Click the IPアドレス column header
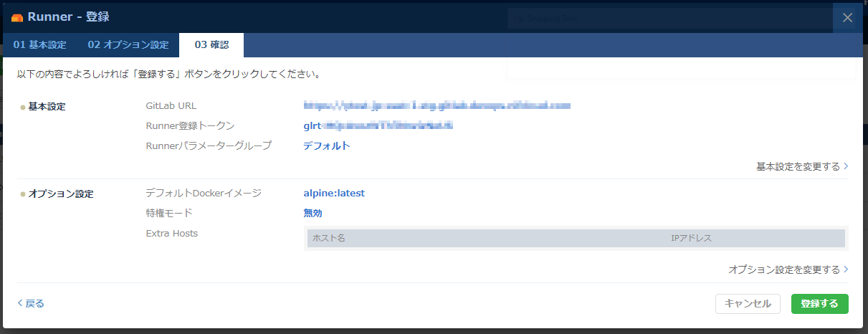Screen dimensions: 868x334 [x=691, y=238]
